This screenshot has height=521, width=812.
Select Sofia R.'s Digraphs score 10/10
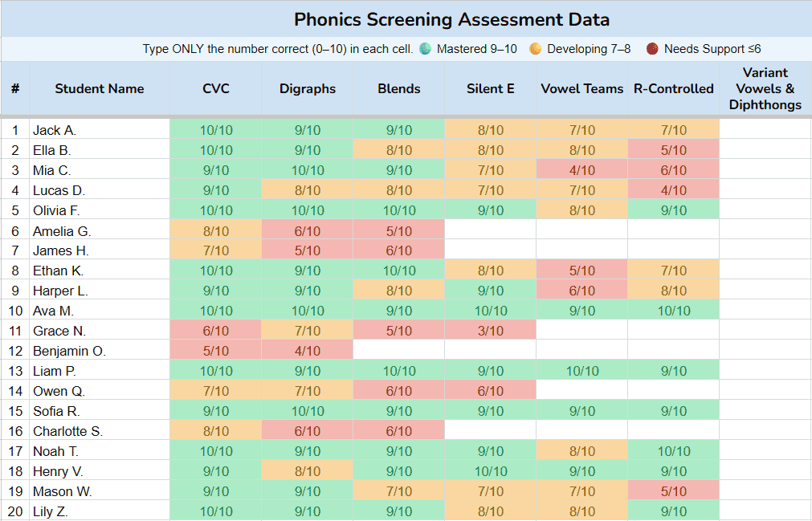point(308,411)
